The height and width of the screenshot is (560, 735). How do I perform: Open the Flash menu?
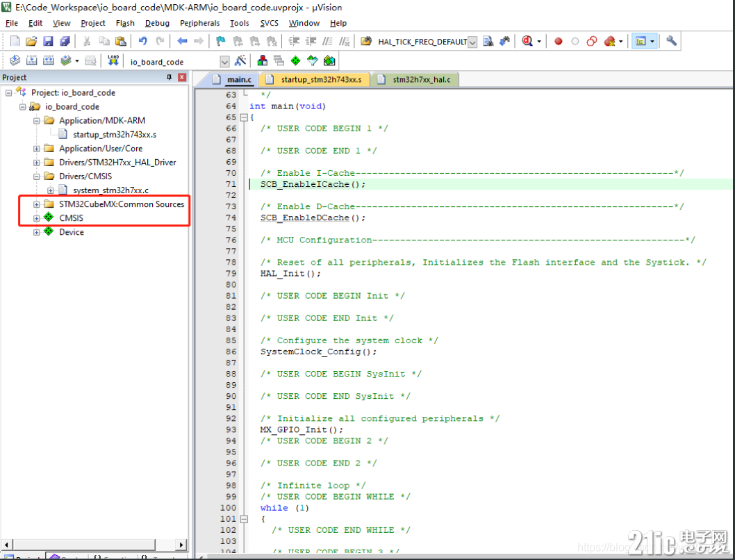click(x=125, y=23)
